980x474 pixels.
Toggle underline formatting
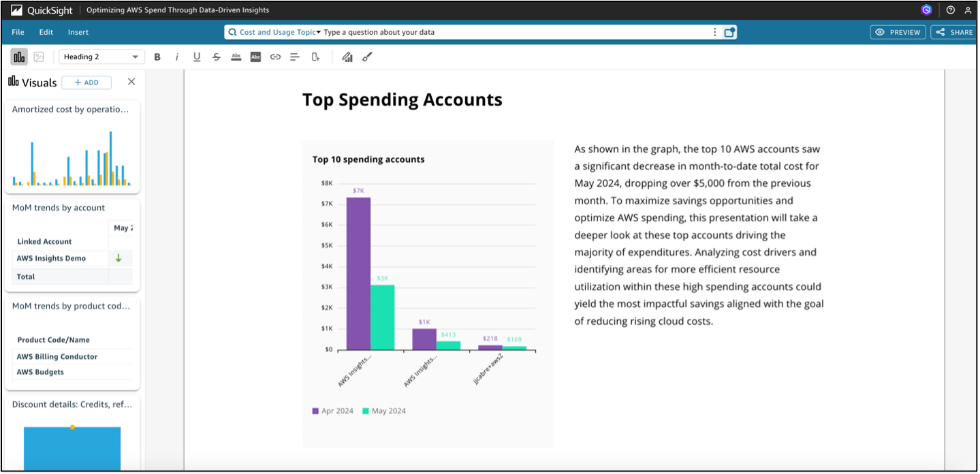pyautogui.click(x=197, y=57)
